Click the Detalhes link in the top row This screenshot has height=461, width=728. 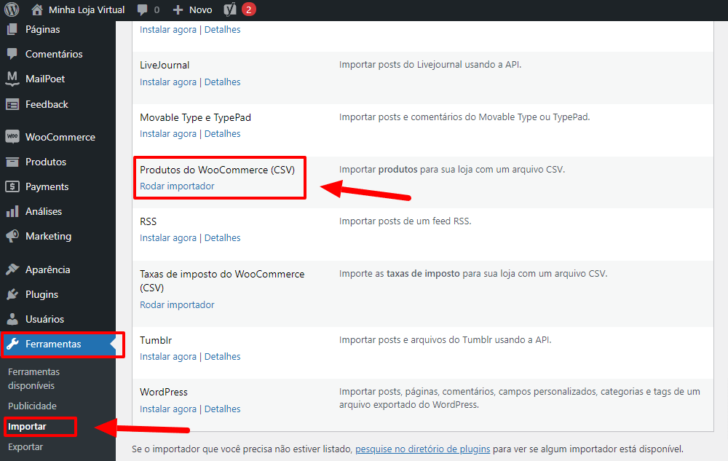(x=222, y=29)
